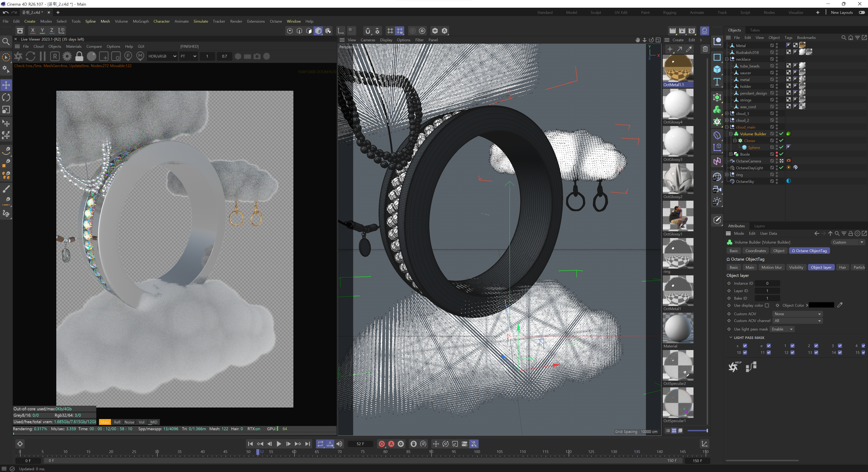Click the record active objects button
Viewport: 868px width, 472px height.
tap(381, 444)
